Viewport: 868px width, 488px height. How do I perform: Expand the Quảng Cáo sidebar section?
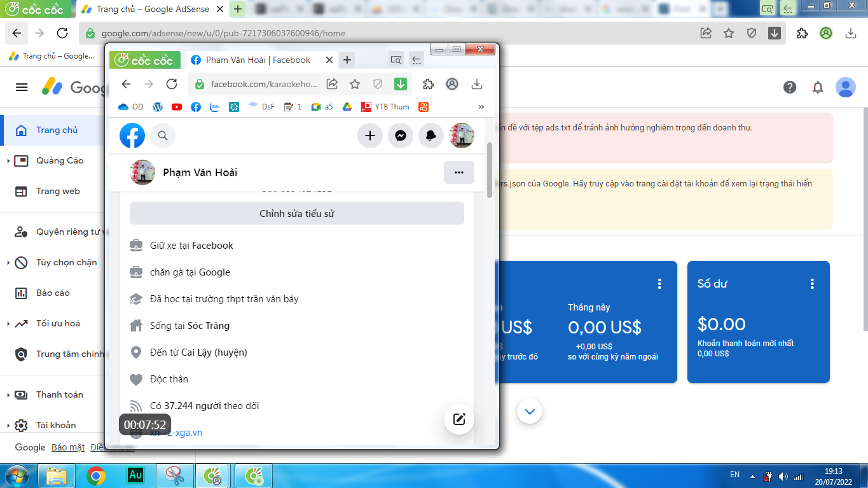coord(8,161)
